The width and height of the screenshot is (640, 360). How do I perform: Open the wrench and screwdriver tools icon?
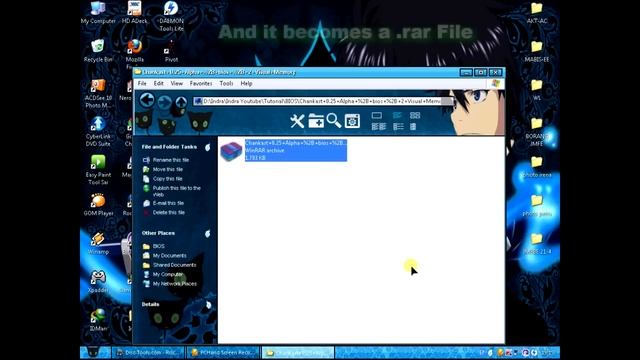tap(297, 121)
